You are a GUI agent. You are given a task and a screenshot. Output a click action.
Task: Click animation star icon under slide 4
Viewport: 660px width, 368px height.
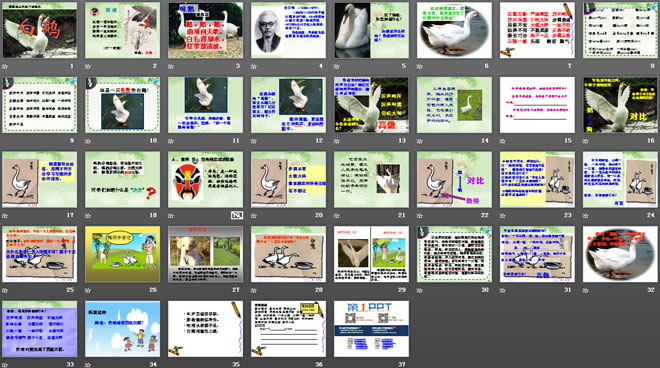click(254, 66)
